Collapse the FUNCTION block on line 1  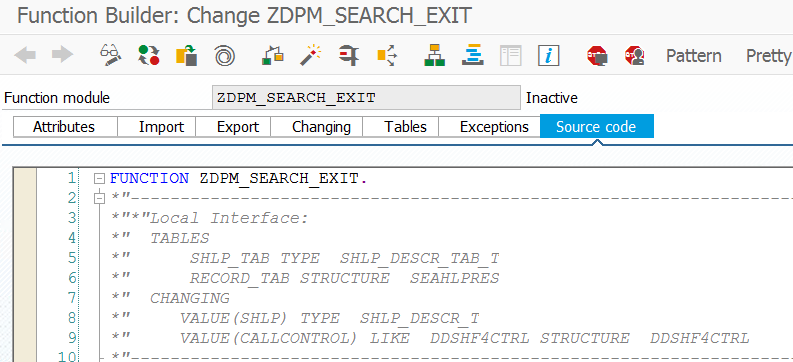[x=100, y=178]
